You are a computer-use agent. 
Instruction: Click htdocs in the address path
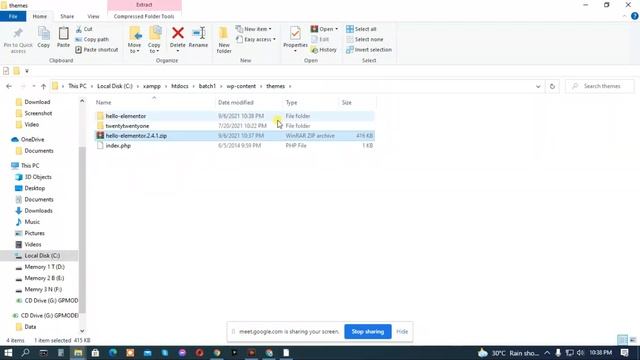(x=180, y=86)
